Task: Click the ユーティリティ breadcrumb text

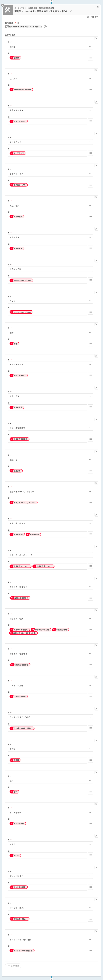Action: pos(20,8)
